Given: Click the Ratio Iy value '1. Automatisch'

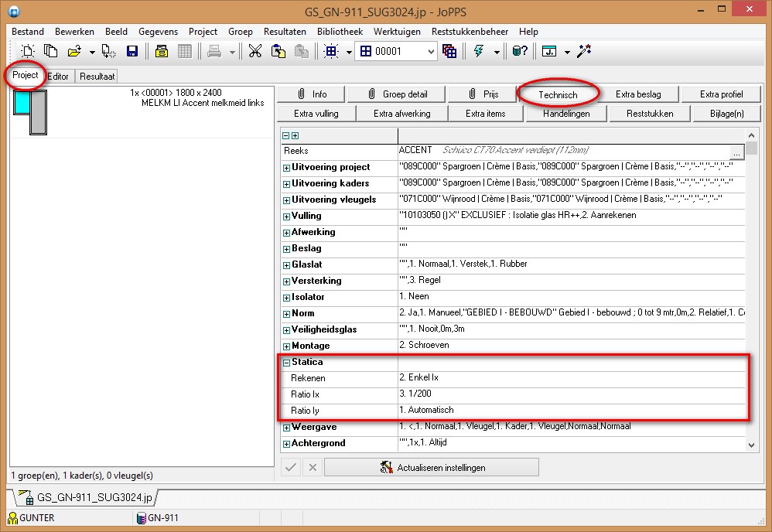Looking at the screenshot, I should [426, 410].
